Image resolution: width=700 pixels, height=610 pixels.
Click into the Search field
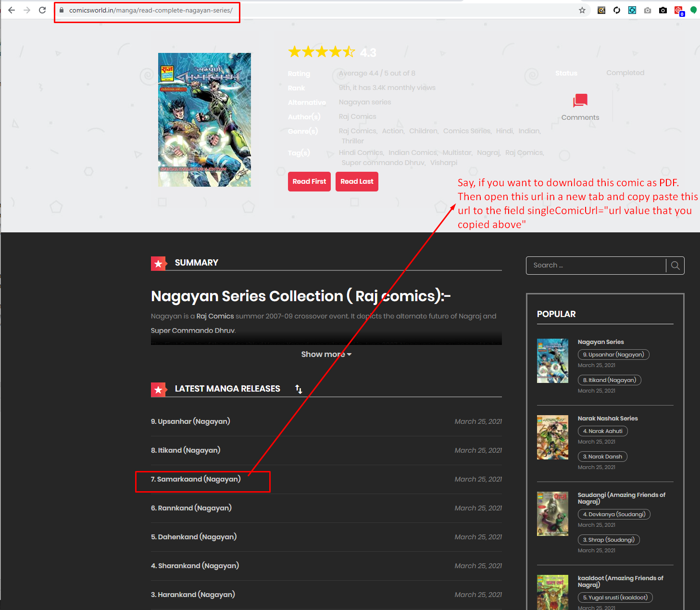[596, 266]
